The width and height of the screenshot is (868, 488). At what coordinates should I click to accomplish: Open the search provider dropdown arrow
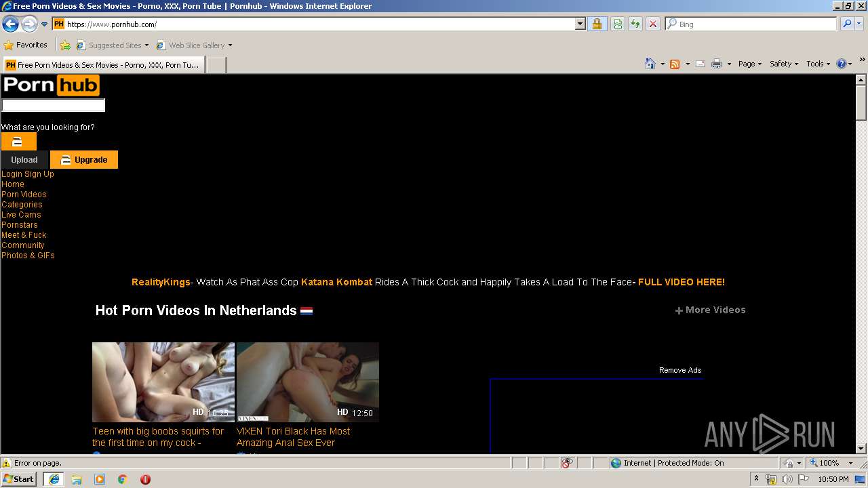pyautogui.click(x=859, y=24)
